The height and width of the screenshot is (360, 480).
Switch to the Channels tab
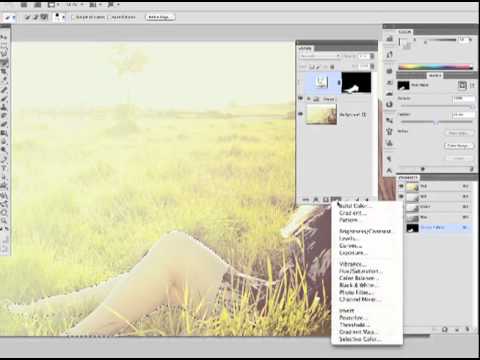408,177
